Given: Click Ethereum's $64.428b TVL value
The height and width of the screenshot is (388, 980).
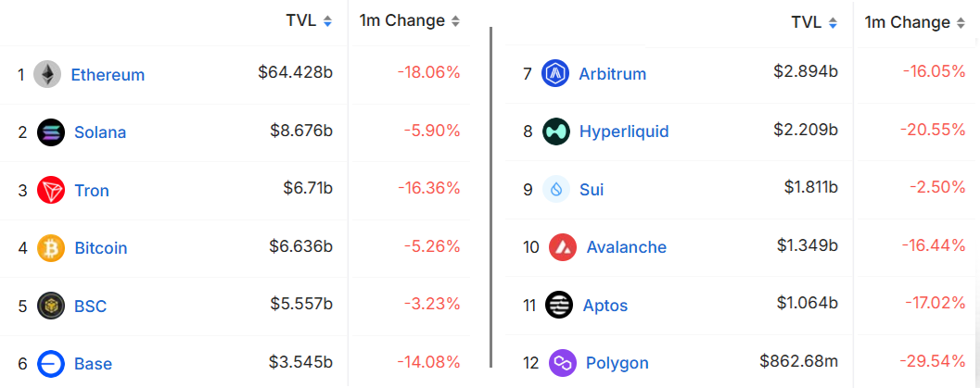Looking at the screenshot, I should pos(295,72).
